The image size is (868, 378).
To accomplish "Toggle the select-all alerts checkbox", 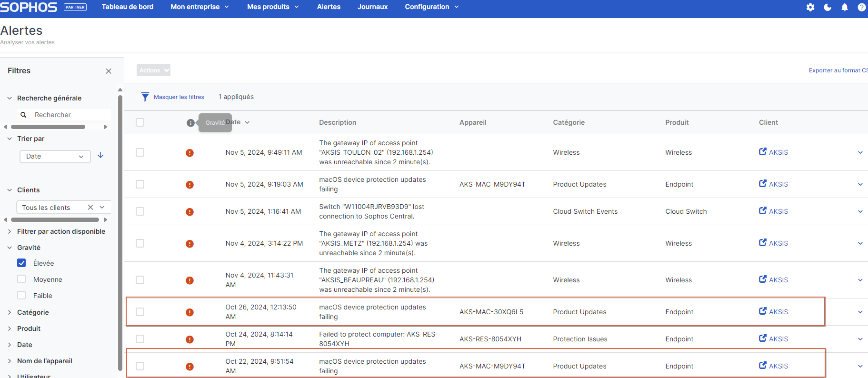I will [140, 122].
